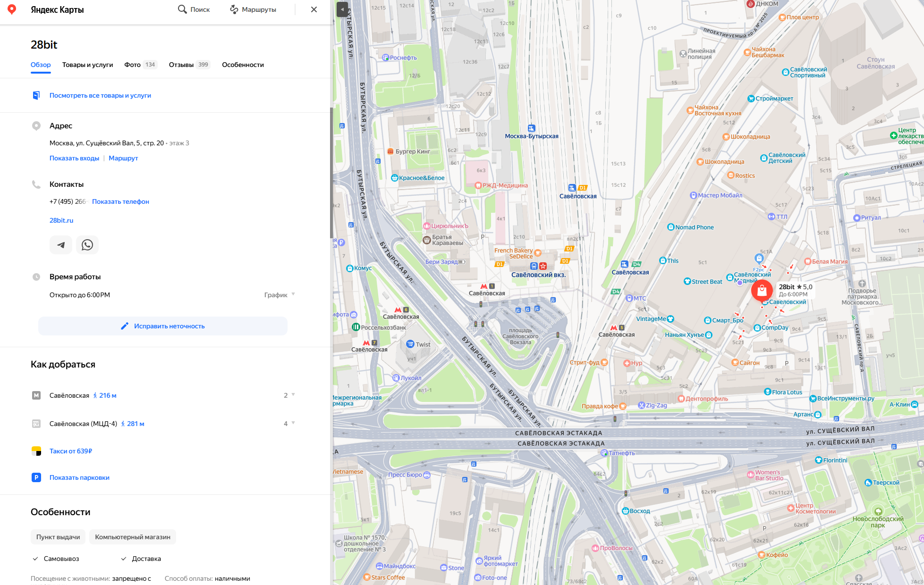The image size is (924, 585).
Task: Click the side panel vertical scrollbar
Action: (x=331, y=172)
